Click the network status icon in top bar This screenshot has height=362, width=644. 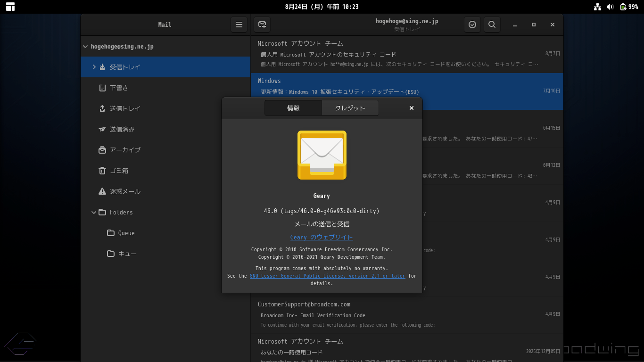598,7
